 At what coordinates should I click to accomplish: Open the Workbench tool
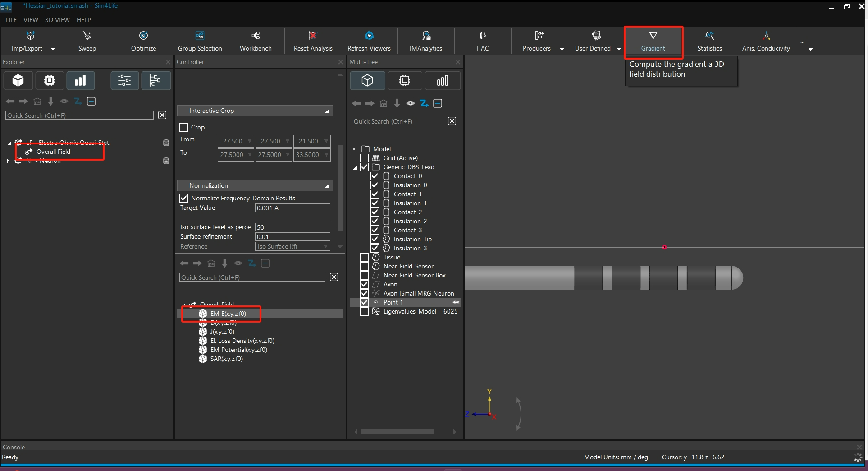coord(256,36)
